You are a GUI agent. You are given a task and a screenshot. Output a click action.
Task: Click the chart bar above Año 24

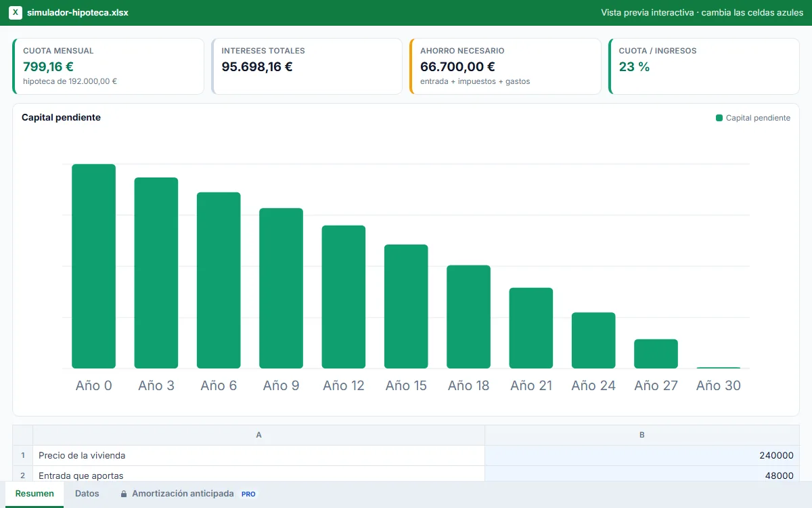(x=593, y=341)
